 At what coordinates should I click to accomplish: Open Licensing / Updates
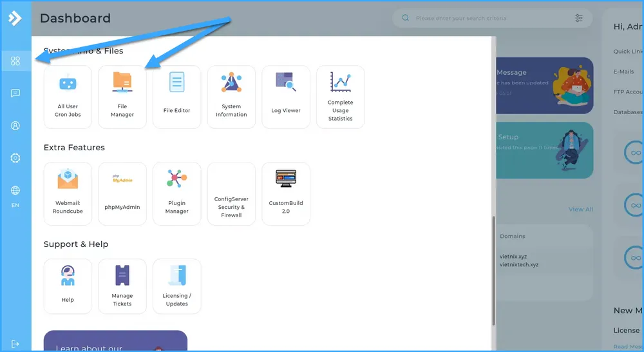click(x=176, y=286)
